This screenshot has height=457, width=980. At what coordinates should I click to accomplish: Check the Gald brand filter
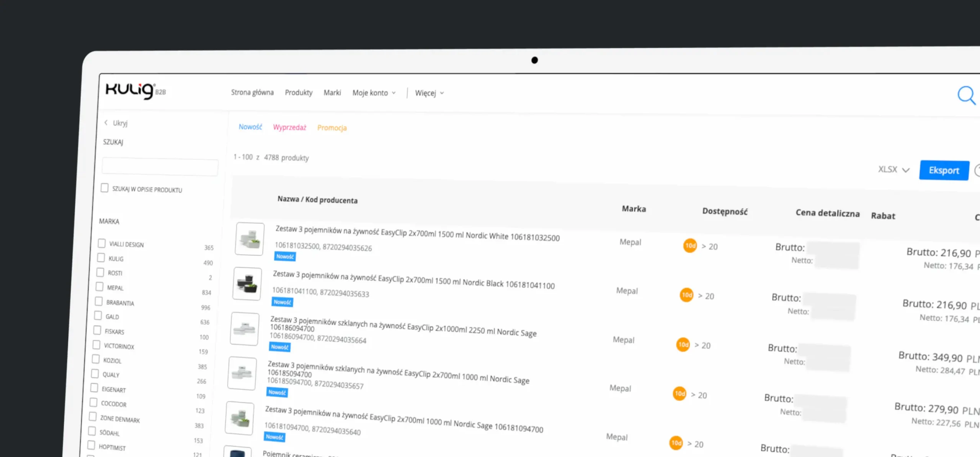click(98, 315)
